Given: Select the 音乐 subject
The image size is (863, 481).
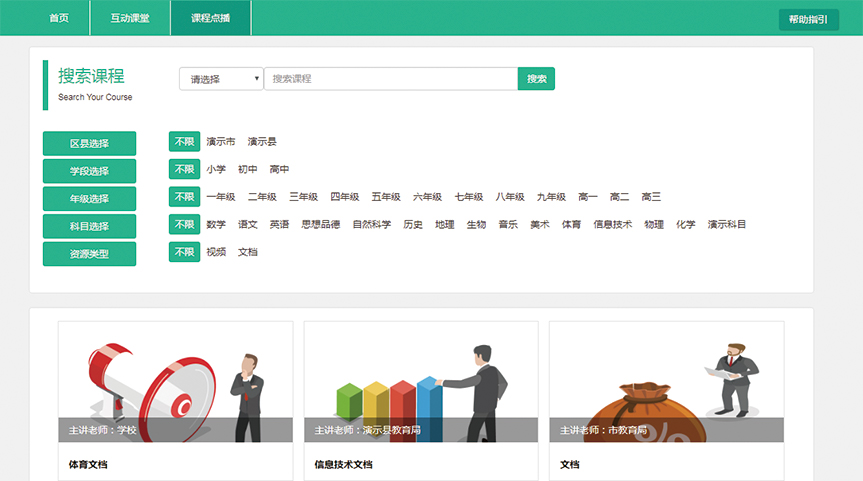Looking at the screenshot, I should click(x=508, y=224).
